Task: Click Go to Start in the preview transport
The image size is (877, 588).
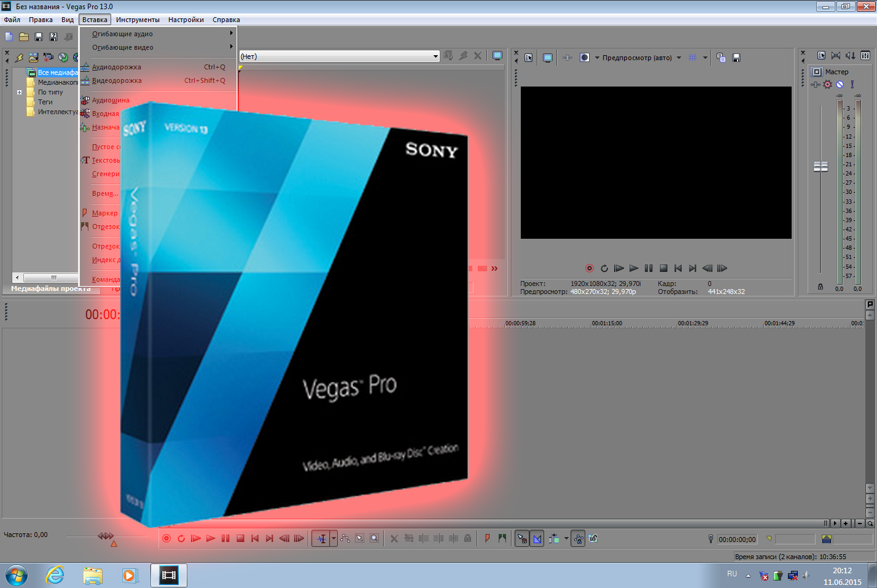Action: 678,268
